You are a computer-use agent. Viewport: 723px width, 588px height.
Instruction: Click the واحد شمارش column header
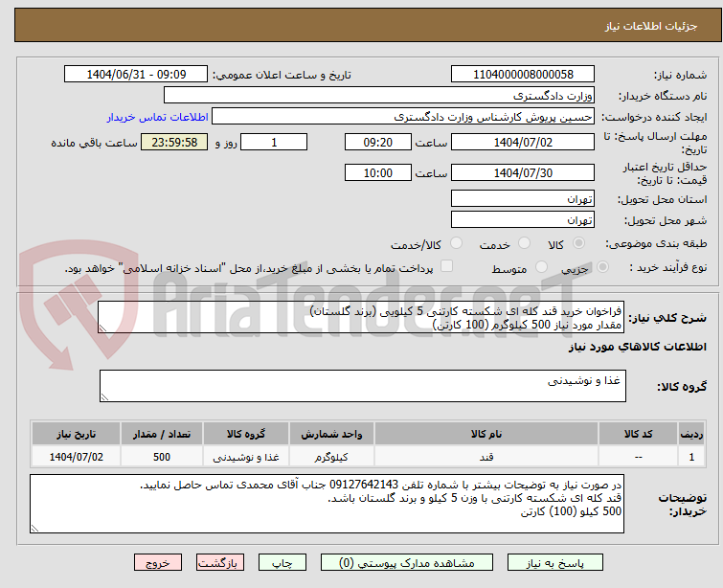pos(331,434)
